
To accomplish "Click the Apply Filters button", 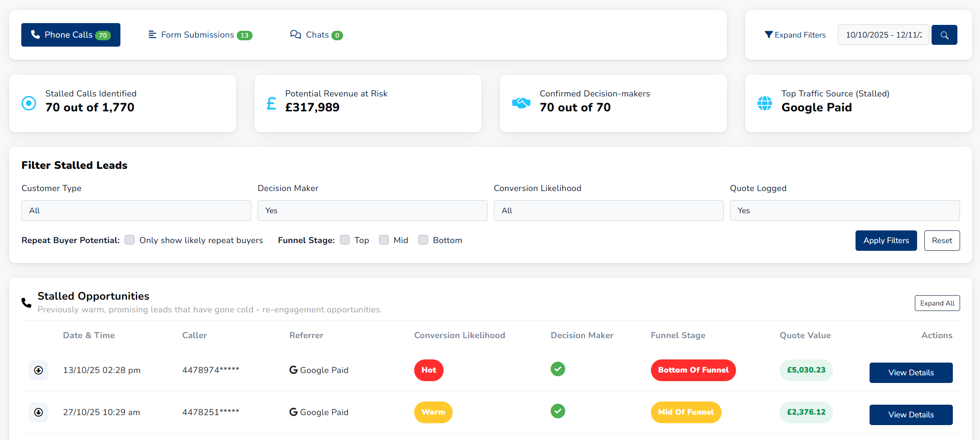I will (885, 240).
